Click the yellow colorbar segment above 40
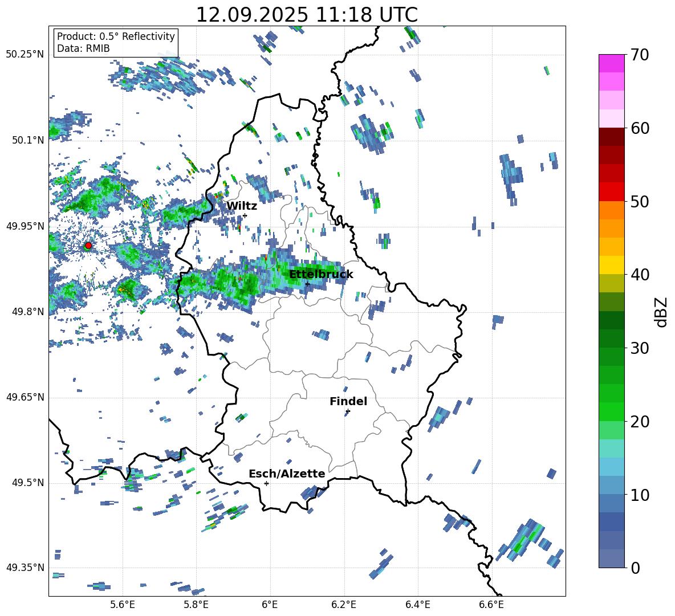 coord(611,265)
